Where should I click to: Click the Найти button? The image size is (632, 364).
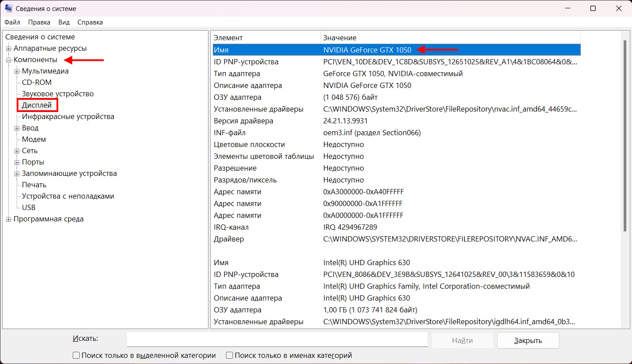(x=463, y=340)
